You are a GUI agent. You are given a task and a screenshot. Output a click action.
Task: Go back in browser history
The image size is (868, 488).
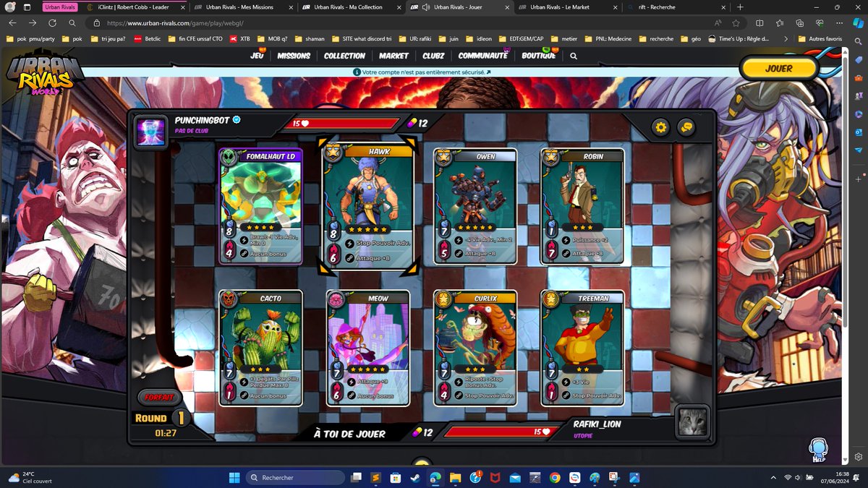[12, 23]
